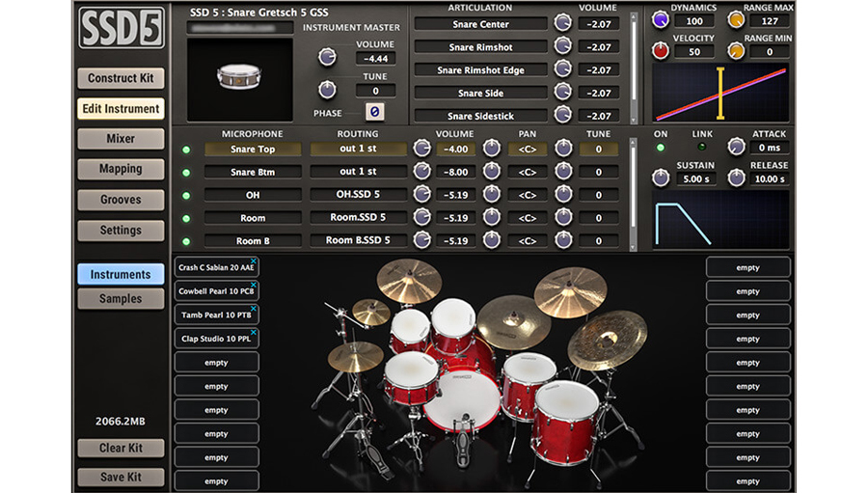Viewport: 868px width, 493px height.
Task: Remove the Clap Studio 10 PPL slot
Action: 254,332
